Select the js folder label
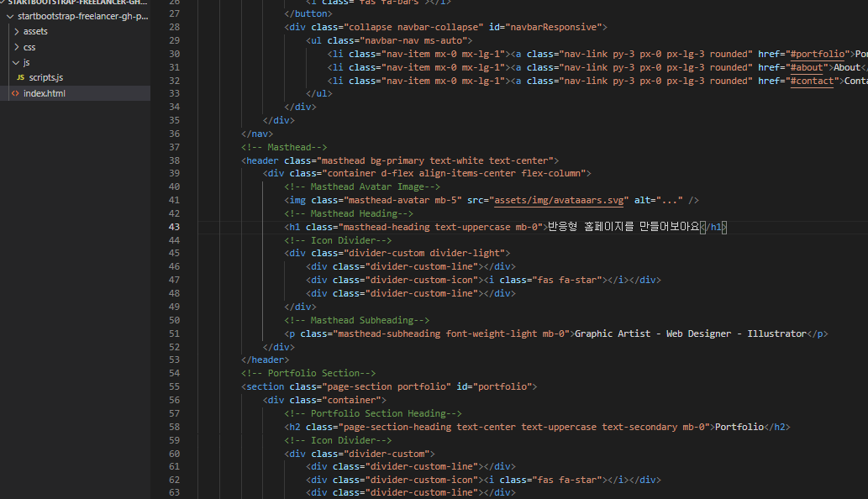The image size is (868, 499). click(x=27, y=62)
